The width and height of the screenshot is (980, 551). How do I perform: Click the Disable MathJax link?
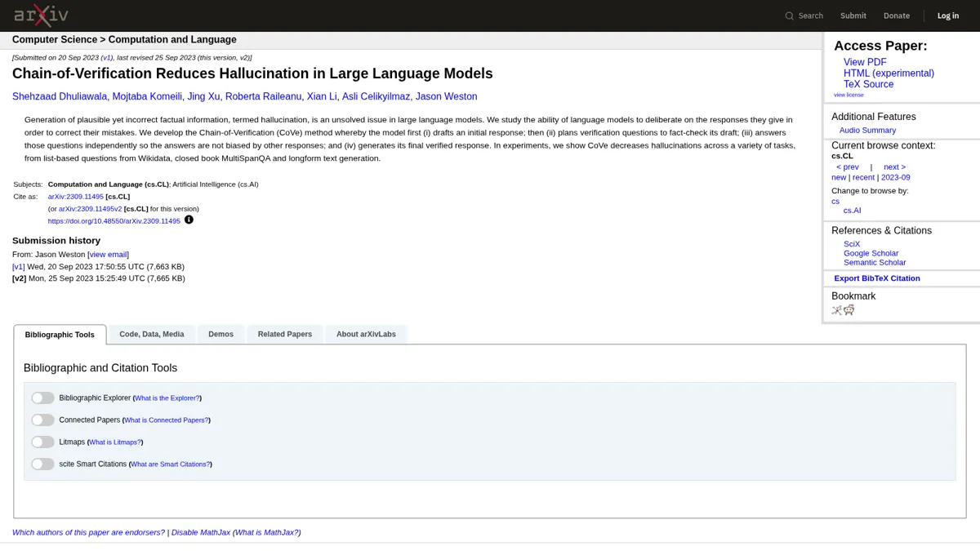pos(201,532)
